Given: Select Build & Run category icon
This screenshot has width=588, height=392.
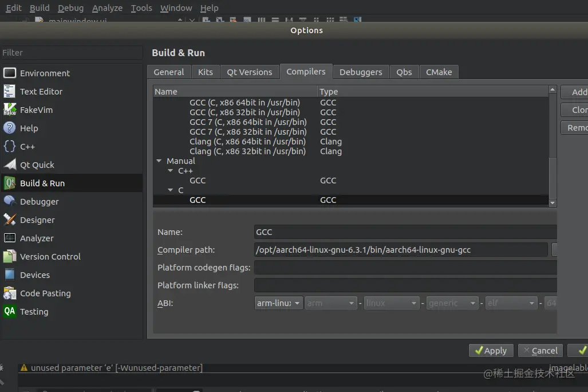Looking at the screenshot, I should (x=10, y=183).
